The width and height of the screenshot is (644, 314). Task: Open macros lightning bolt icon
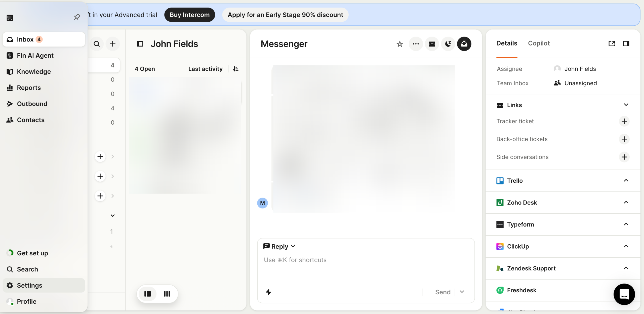point(268,292)
